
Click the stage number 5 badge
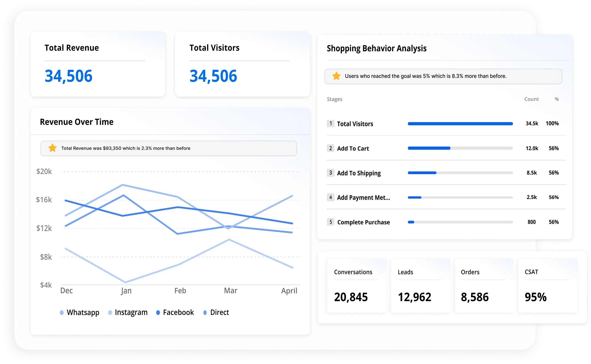click(331, 222)
